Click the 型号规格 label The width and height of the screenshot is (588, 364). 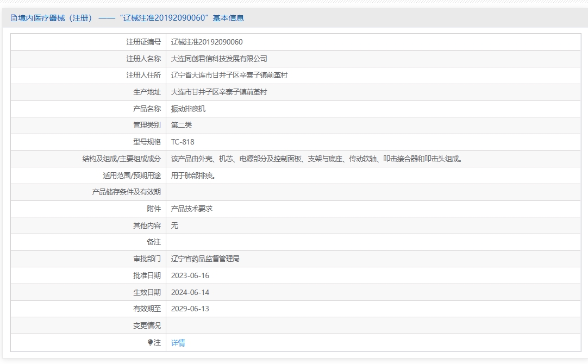pyautogui.click(x=147, y=142)
